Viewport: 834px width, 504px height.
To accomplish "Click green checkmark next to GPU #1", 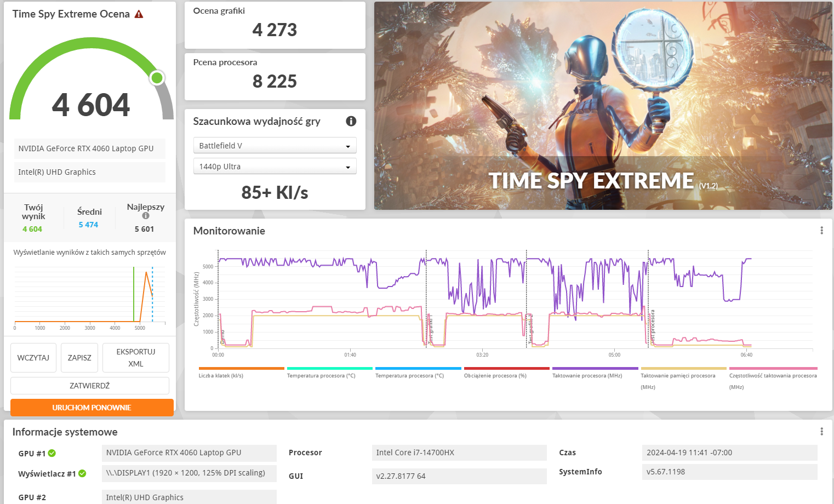I will pyautogui.click(x=52, y=453).
